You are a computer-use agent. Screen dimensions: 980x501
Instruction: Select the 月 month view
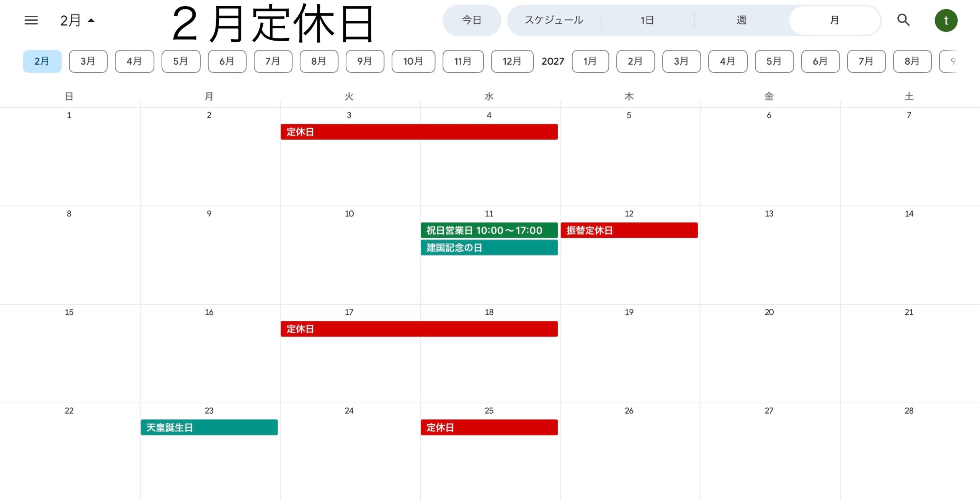(x=835, y=20)
